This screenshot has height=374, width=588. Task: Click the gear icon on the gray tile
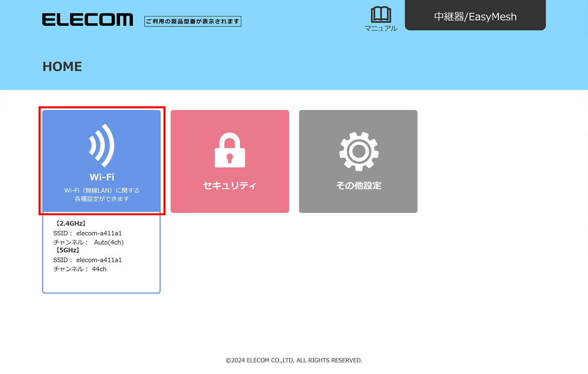[x=359, y=151]
